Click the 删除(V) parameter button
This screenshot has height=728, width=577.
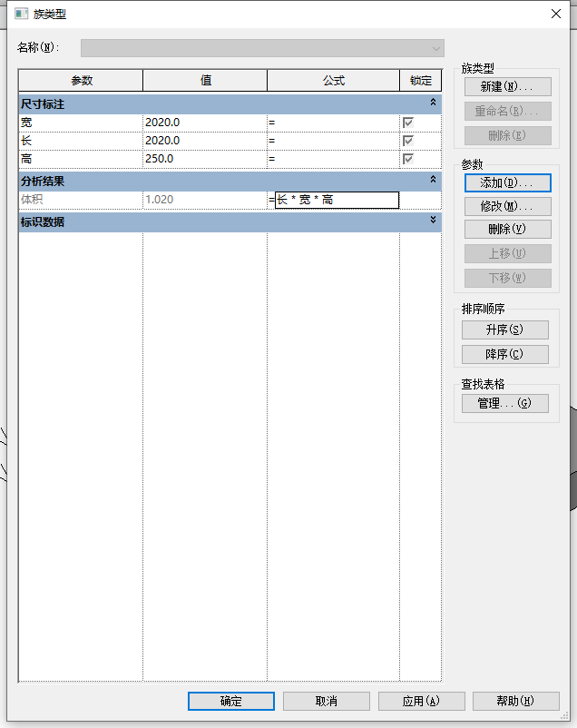pos(508,230)
